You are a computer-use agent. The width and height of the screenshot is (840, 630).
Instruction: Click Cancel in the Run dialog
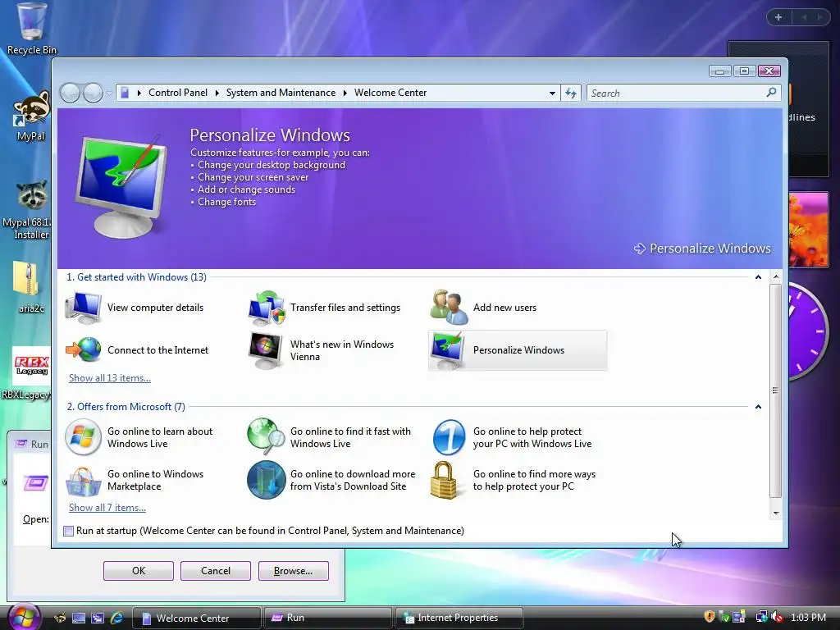point(216,571)
